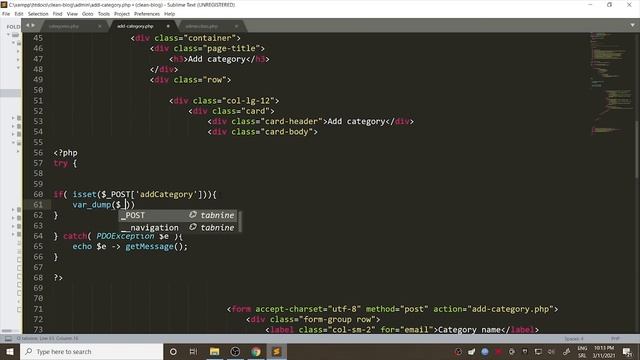Open the Find menu
Image resolution: width=640 pixels, height=360 pixels.
[x=58, y=14]
